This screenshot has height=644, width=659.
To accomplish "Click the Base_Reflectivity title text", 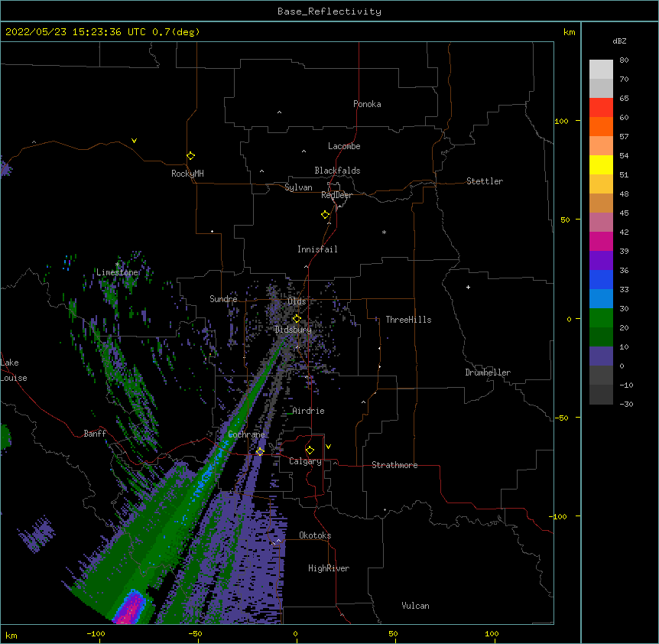I will click(x=329, y=11).
